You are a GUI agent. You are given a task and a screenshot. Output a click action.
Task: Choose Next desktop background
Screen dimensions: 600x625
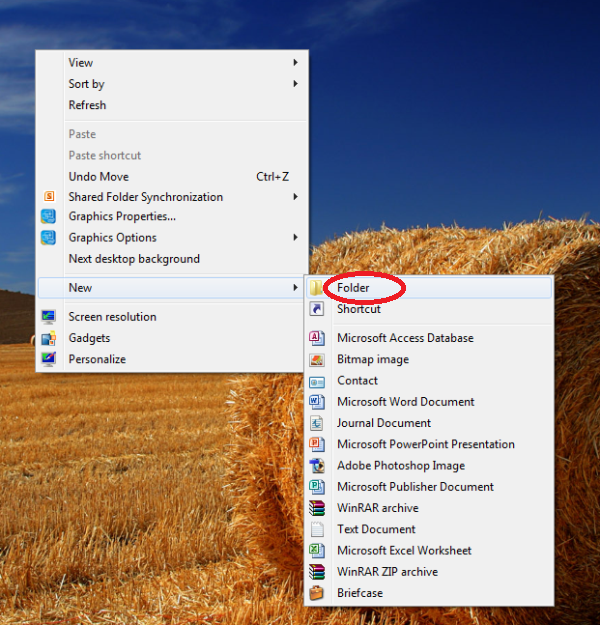[171, 259]
